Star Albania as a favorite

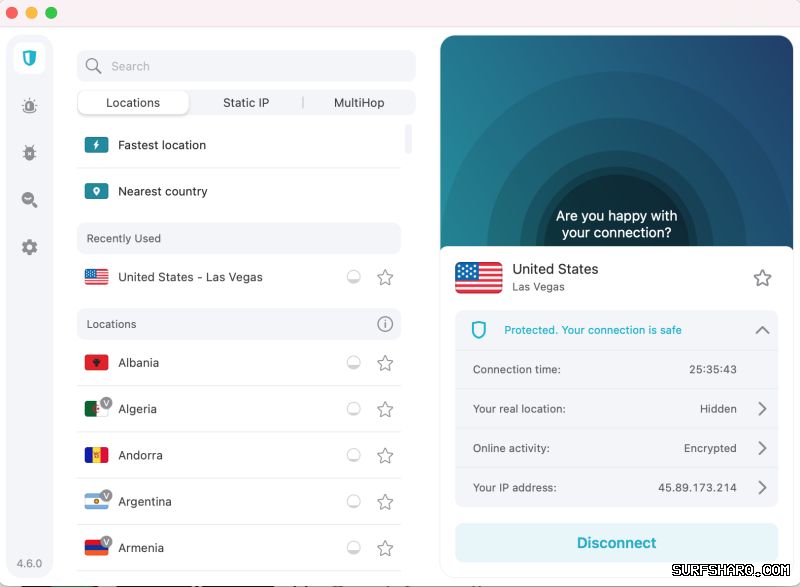385,363
